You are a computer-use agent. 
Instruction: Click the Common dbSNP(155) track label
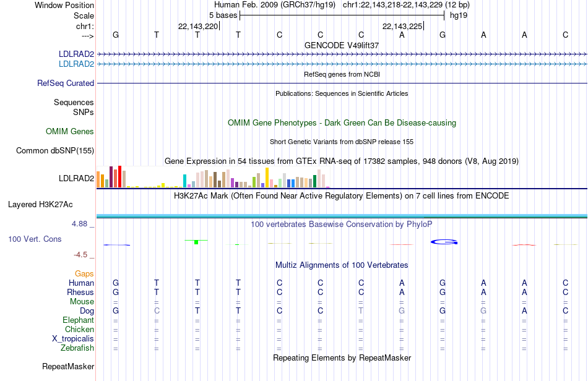(x=55, y=150)
